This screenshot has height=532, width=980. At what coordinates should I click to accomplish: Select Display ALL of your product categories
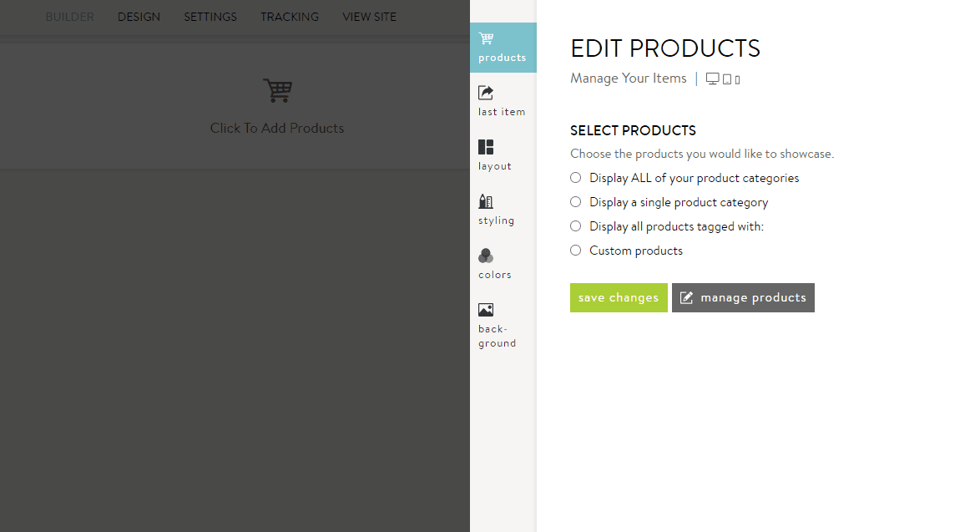pyautogui.click(x=575, y=177)
